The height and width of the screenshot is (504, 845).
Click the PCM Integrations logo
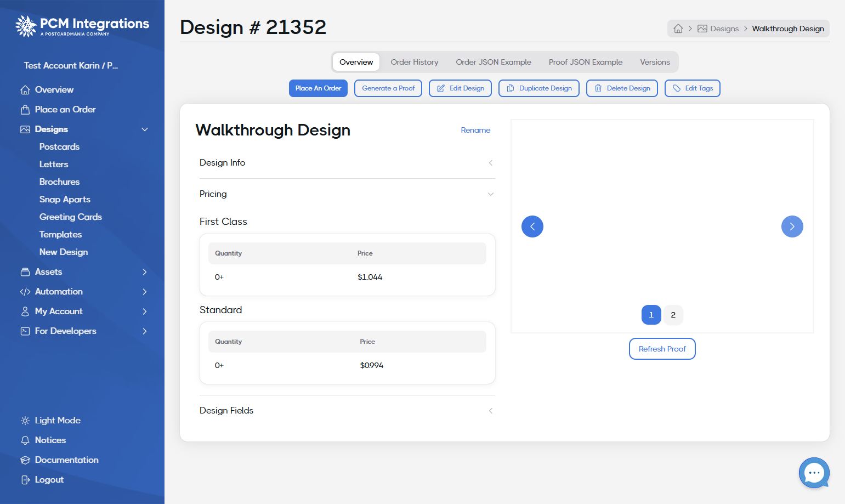[82, 26]
